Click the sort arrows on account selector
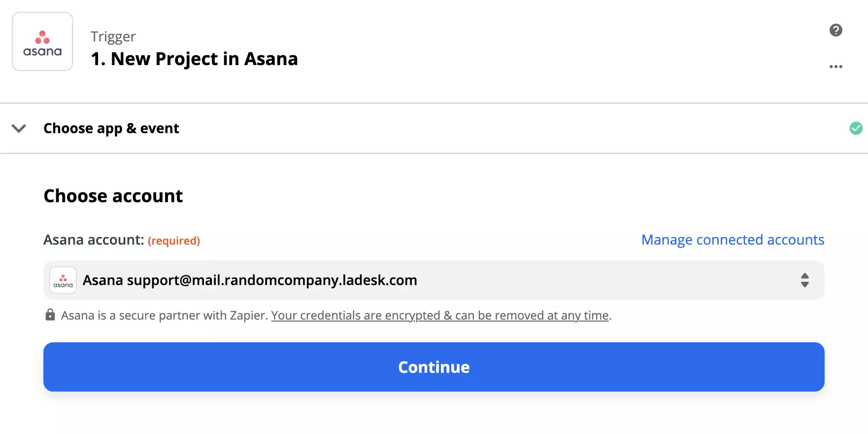The width and height of the screenshot is (868, 434). pos(805,280)
